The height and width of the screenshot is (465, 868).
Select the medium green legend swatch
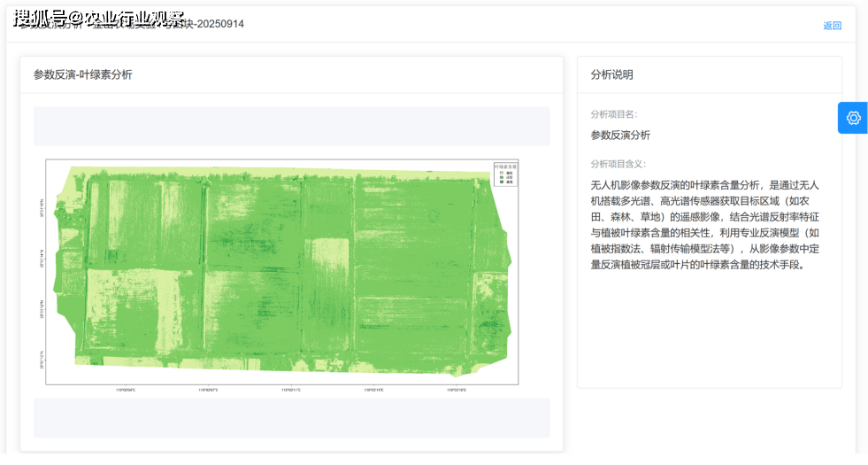point(501,176)
